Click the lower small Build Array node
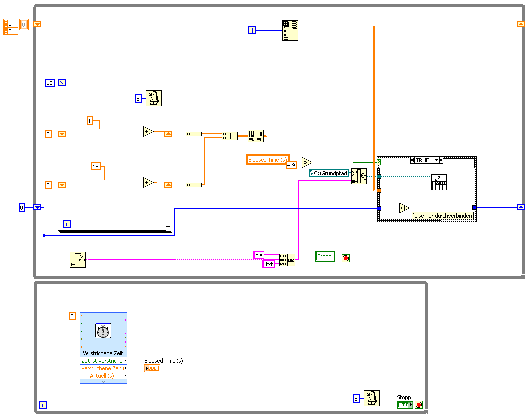This screenshot has width=529, height=420. [194, 185]
